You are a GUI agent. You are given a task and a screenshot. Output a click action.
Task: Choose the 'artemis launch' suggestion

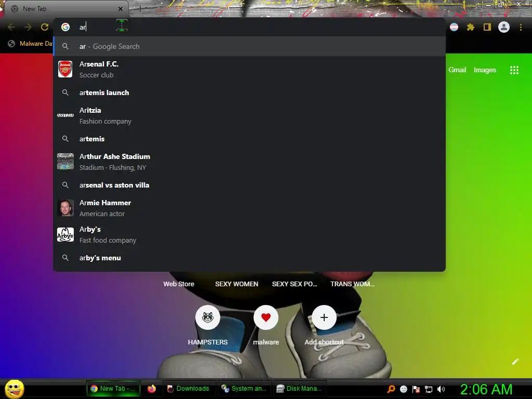(249, 92)
